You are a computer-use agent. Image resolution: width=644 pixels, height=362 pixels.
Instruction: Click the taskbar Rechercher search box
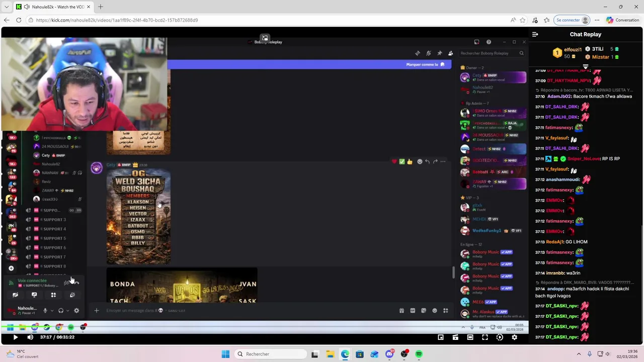pyautogui.click(x=271, y=354)
